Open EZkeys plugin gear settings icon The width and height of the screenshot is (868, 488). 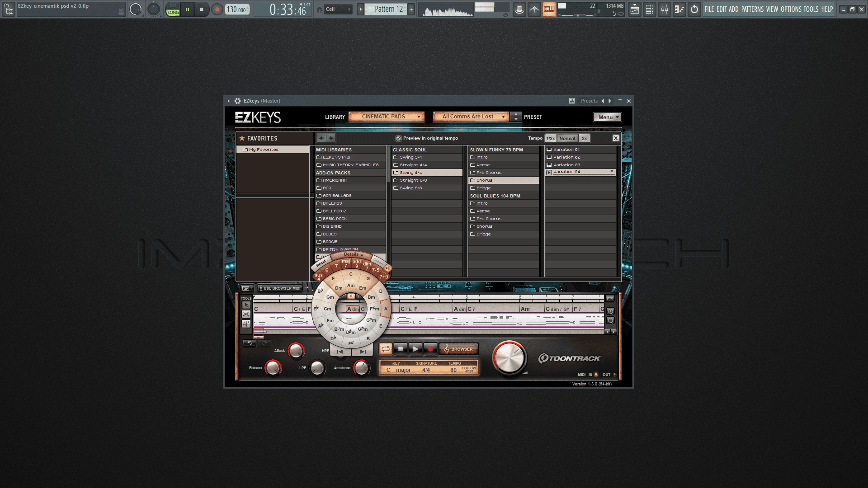(x=238, y=101)
